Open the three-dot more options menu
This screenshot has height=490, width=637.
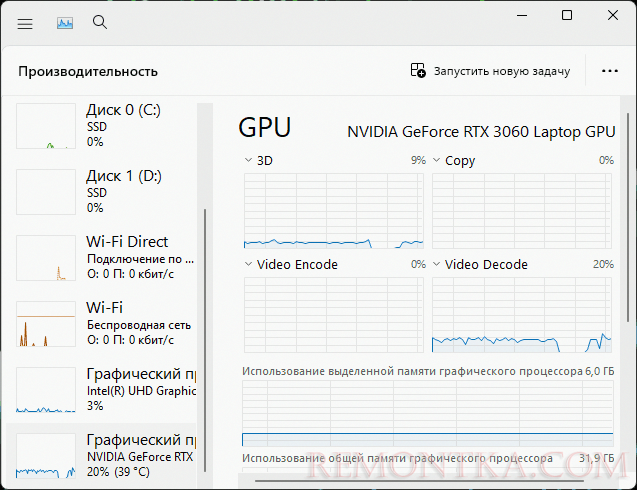[x=610, y=71]
